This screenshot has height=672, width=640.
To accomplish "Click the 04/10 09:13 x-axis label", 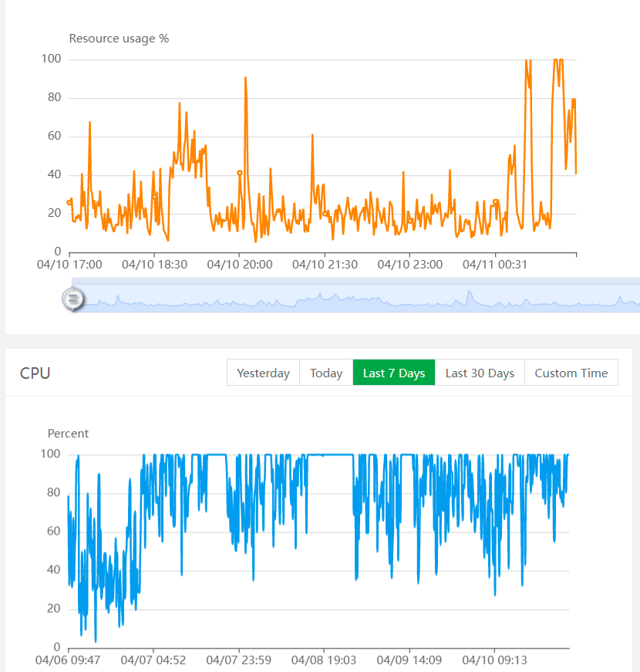I will point(494,660).
